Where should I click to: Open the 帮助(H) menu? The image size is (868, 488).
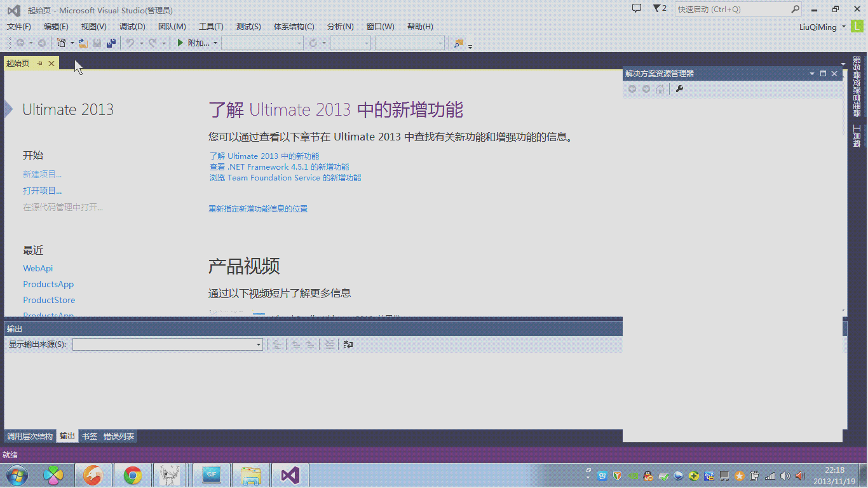click(420, 27)
